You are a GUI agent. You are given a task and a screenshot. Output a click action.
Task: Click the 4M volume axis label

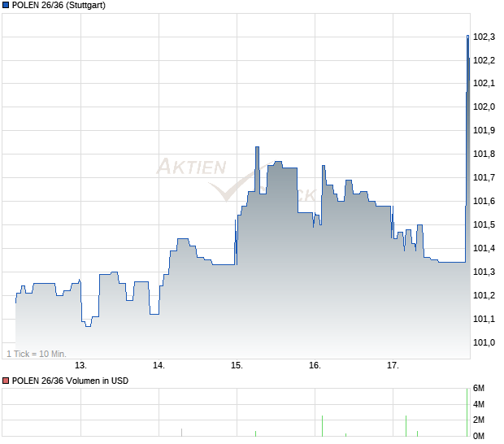478,404
